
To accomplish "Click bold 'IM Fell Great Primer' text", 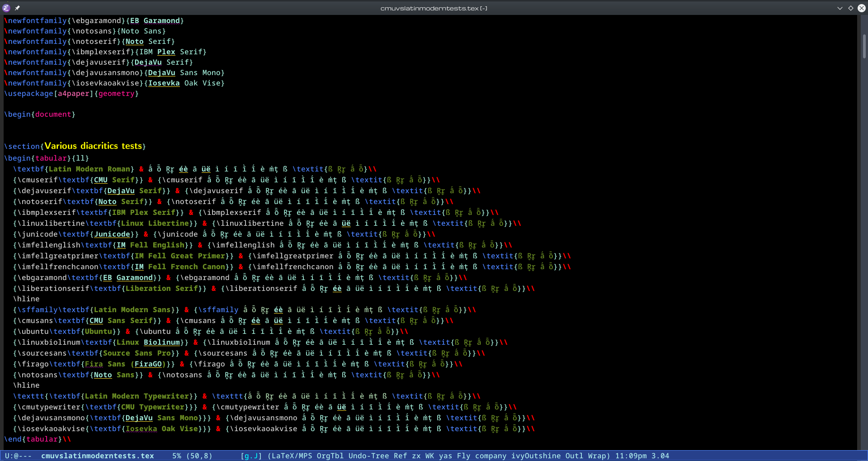I will pos(179,256).
